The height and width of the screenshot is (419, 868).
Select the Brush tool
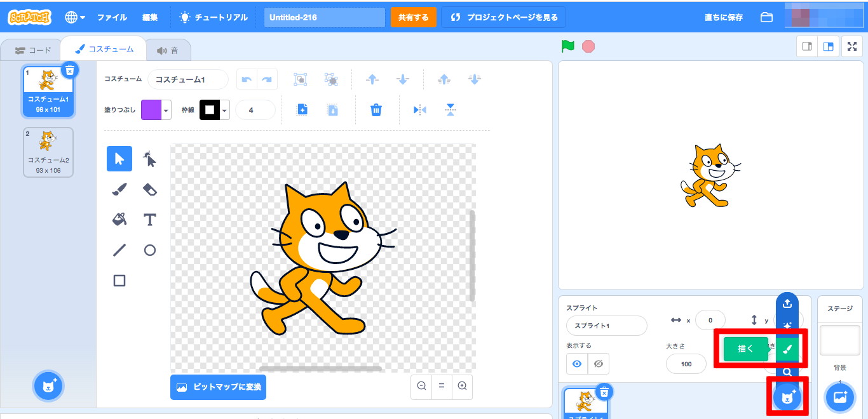coord(119,189)
